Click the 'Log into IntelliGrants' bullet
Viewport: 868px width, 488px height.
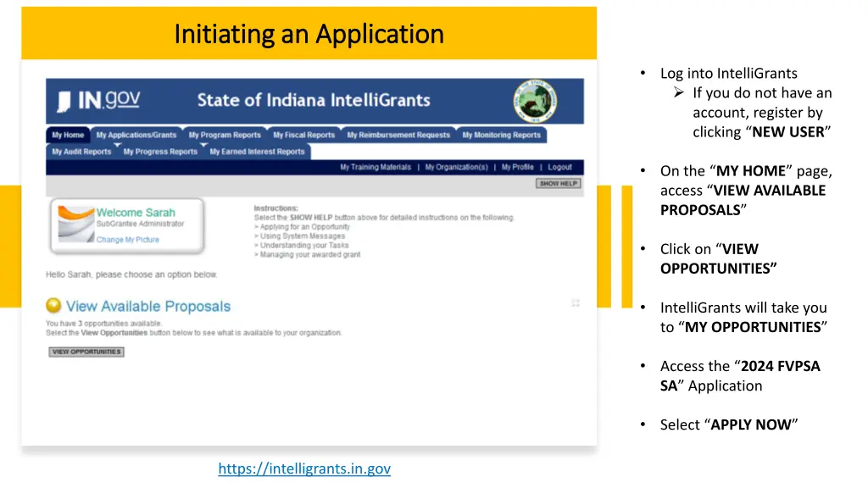coord(728,74)
